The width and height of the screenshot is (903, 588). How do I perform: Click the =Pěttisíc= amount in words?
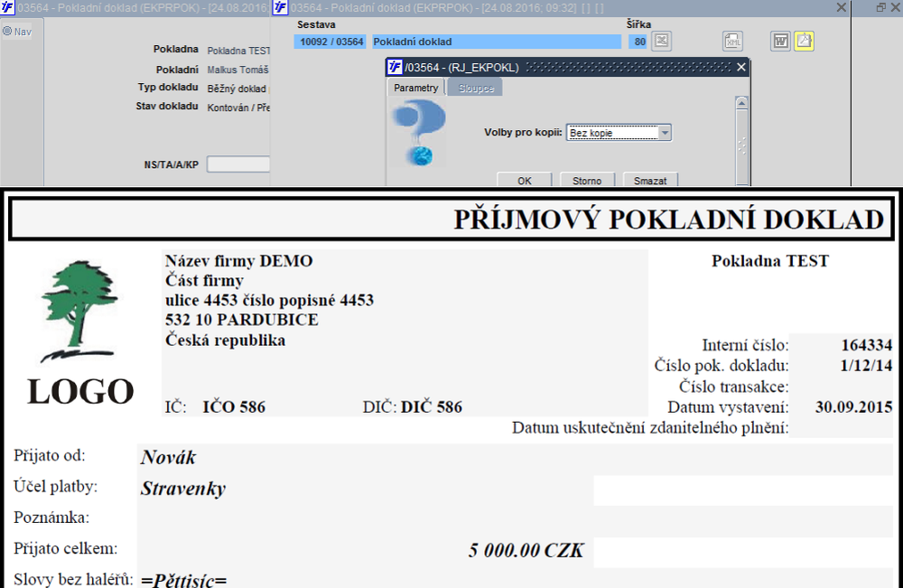(x=183, y=579)
